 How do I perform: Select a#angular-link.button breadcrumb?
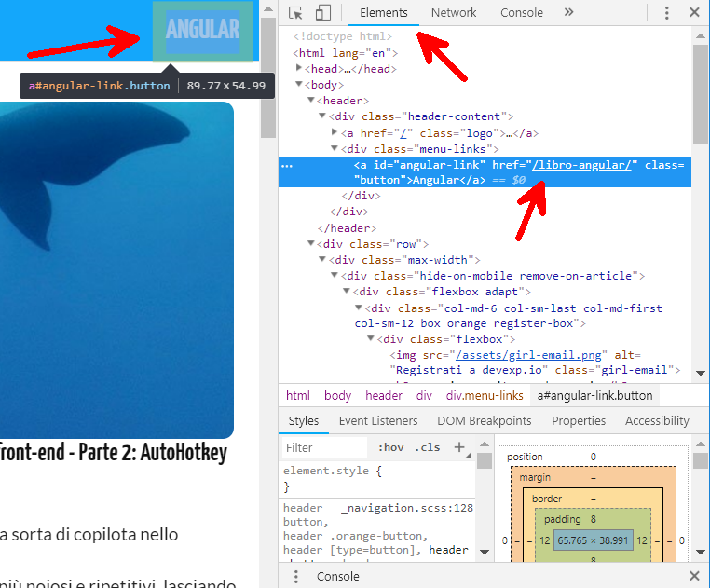tap(595, 396)
